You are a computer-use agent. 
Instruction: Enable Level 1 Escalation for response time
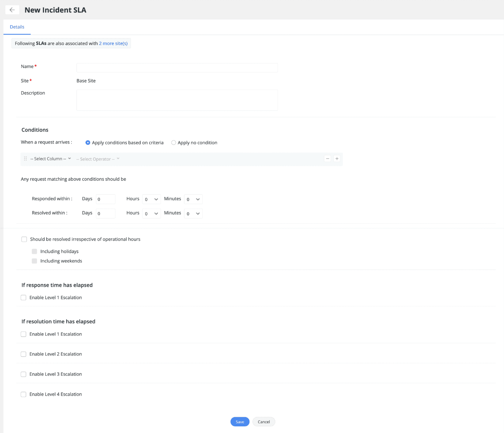click(23, 297)
